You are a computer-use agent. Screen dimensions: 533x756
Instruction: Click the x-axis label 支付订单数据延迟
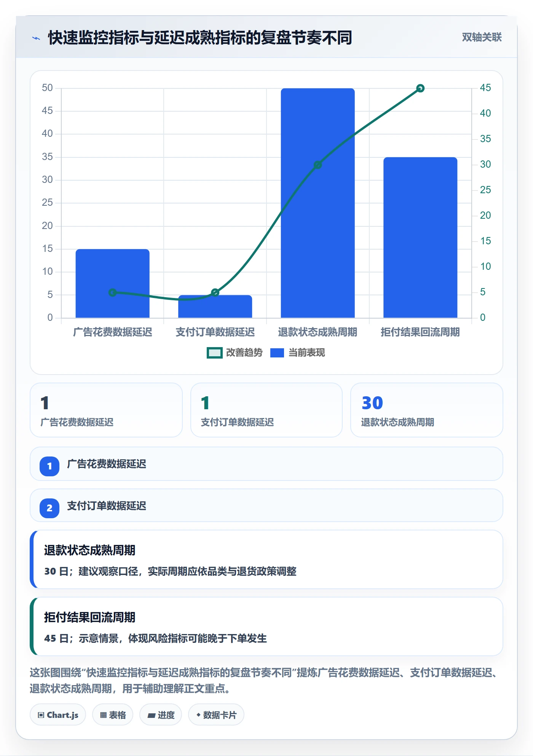coord(215,332)
